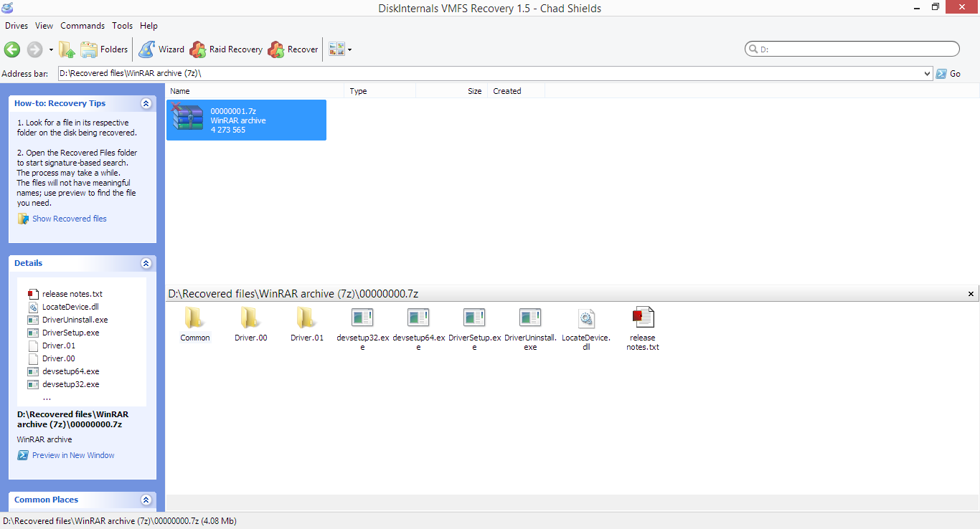Sort by the Name column
980x529 pixels.
click(x=255, y=91)
